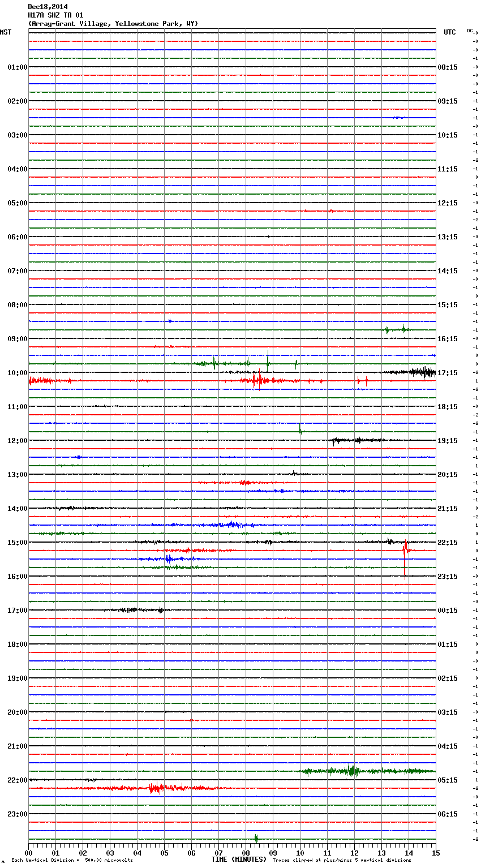The image size is (481, 868).
Task: Select the 10:00 MST row label
Action: tap(17, 373)
